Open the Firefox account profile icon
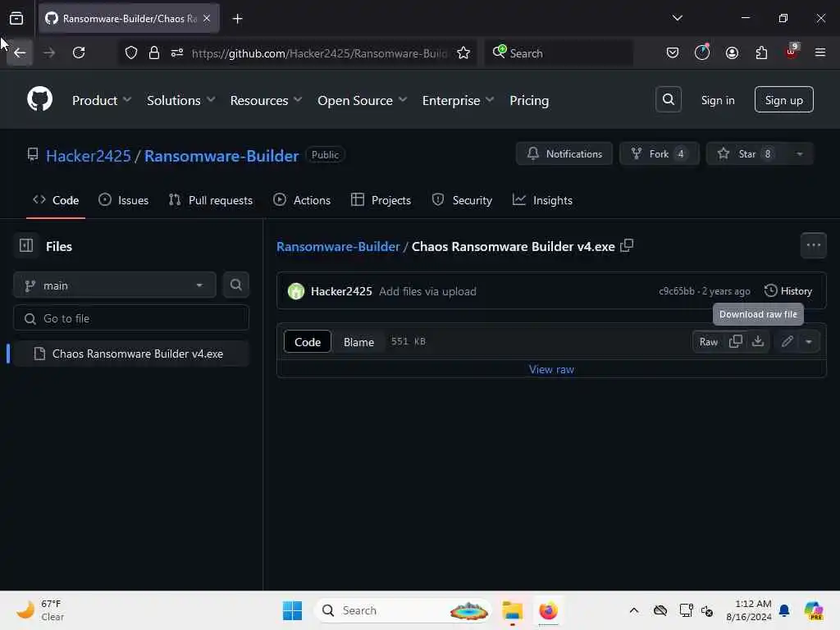 click(x=732, y=52)
